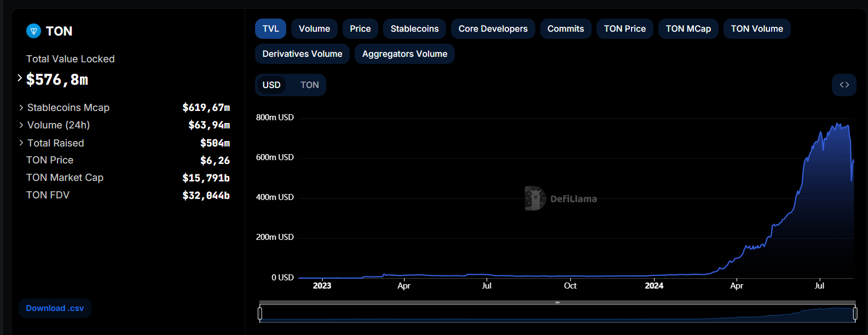Toggle the Commits chart series

565,29
